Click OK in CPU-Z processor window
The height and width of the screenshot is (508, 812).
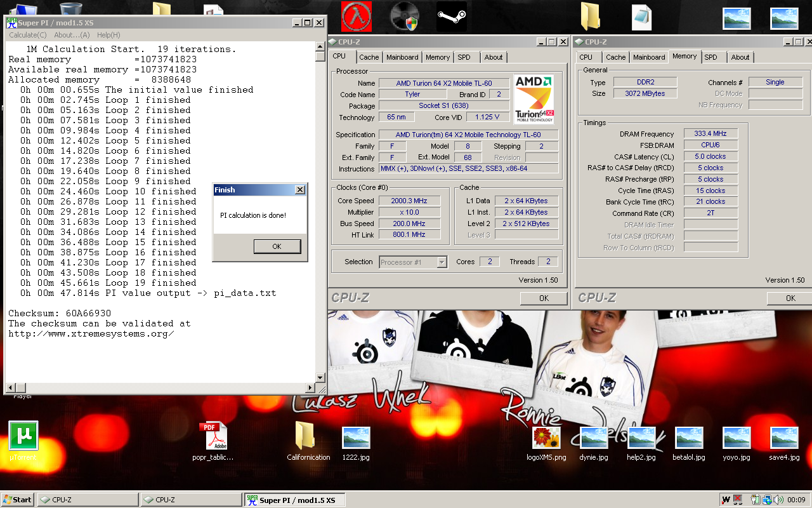tap(544, 298)
